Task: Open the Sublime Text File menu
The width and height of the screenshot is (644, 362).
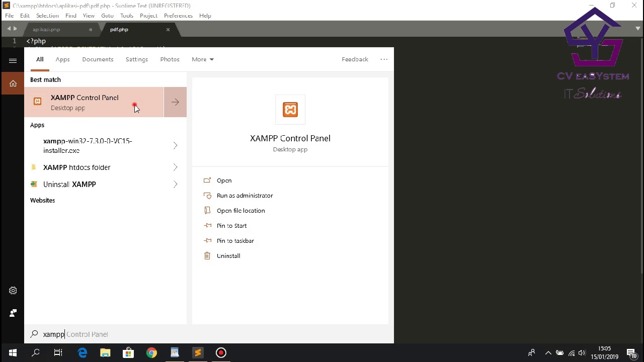Action: click(10, 16)
